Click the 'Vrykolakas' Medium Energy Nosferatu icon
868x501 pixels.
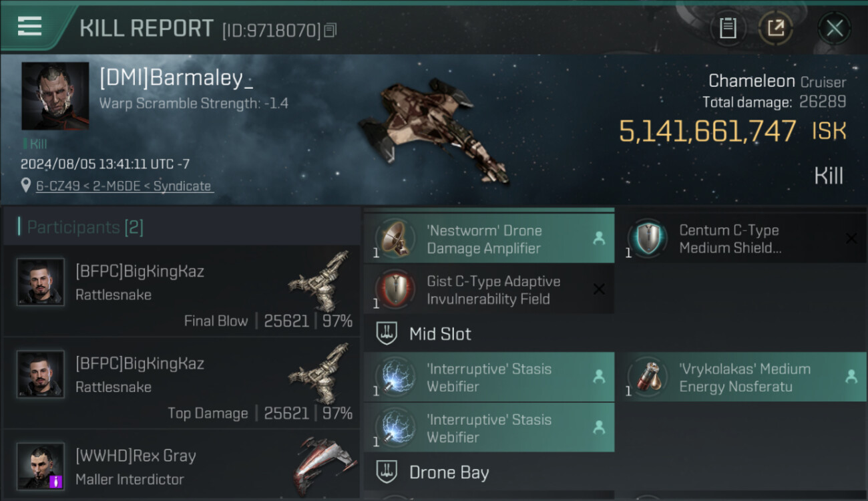pos(647,377)
